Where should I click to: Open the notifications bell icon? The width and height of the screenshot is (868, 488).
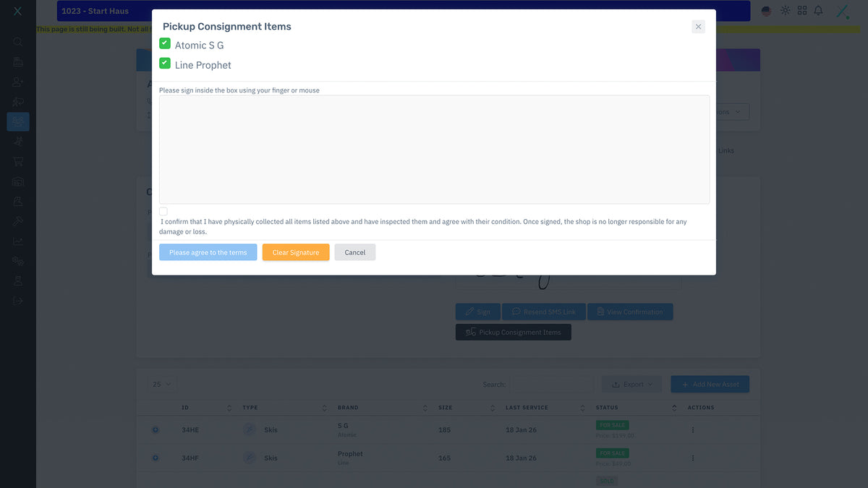[818, 11]
